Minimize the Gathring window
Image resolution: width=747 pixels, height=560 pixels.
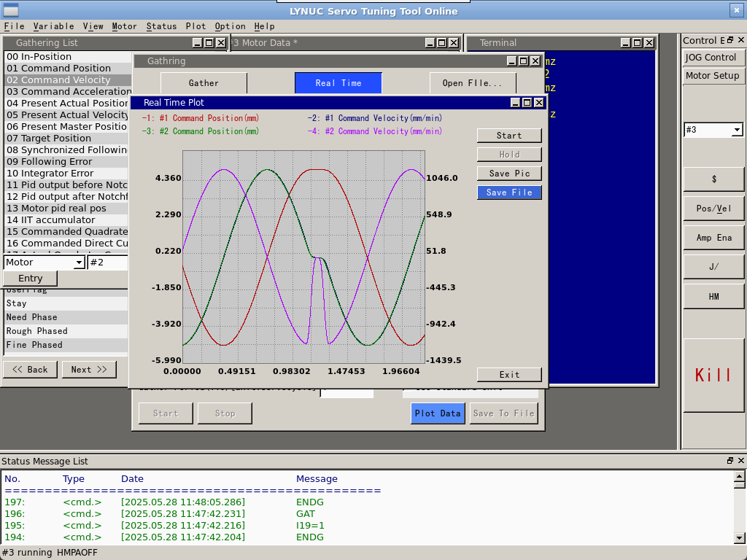[x=511, y=61]
